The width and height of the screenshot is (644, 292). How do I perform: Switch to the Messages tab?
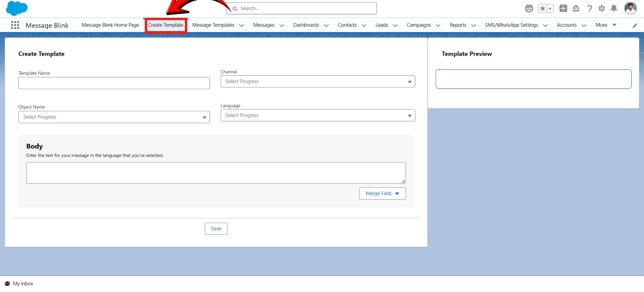[264, 25]
